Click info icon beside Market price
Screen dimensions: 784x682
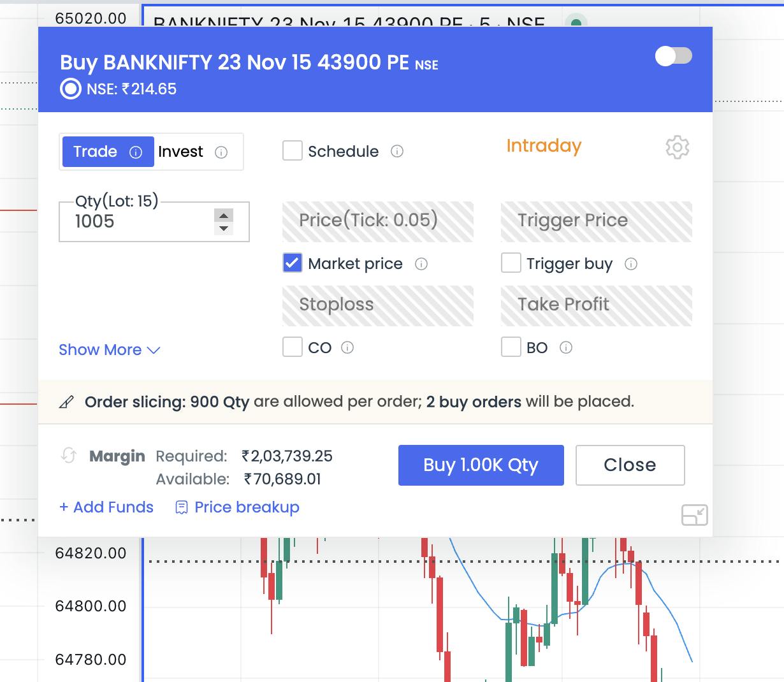pos(421,264)
